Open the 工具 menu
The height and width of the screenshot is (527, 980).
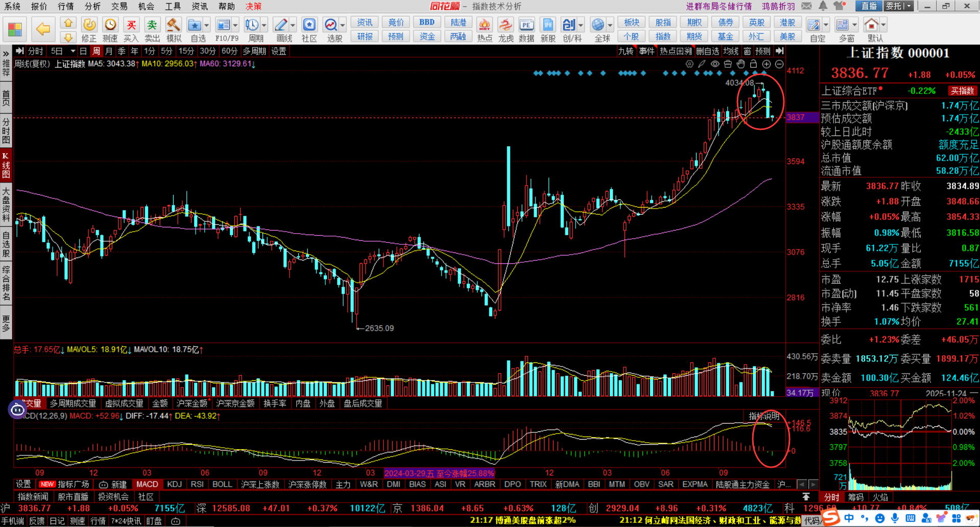(173, 6)
